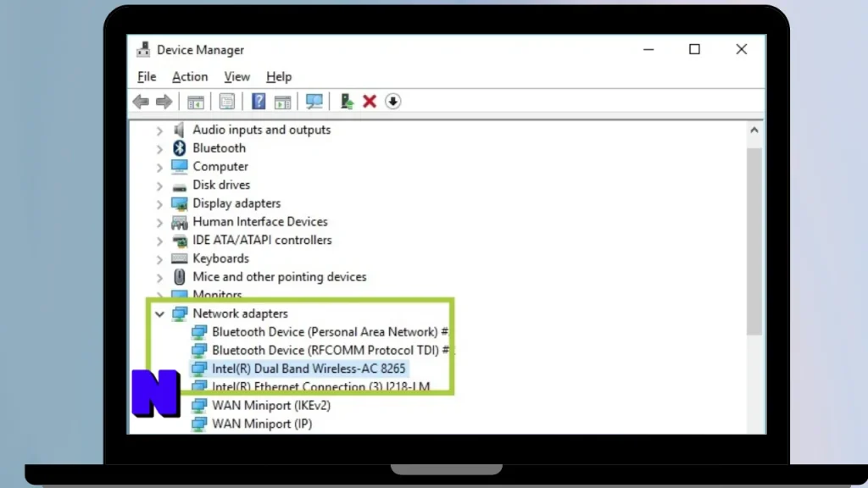The width and height of the screenshot is (868, 488).
Task: Select the Keyboards label
Action: pyautogui.click(x=221, y=258)
